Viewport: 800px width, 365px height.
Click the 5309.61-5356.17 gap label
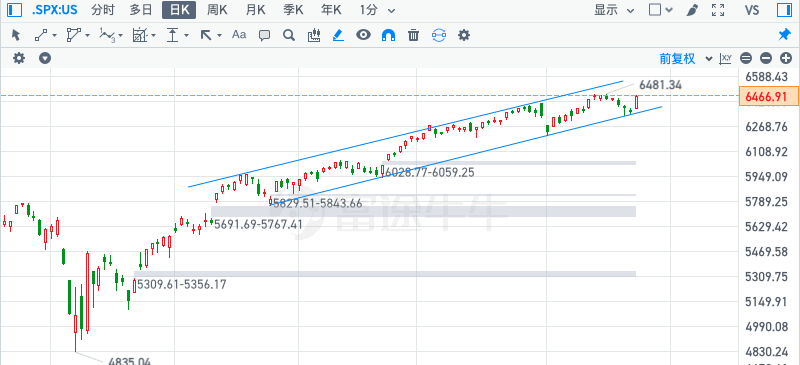[182, 284]
